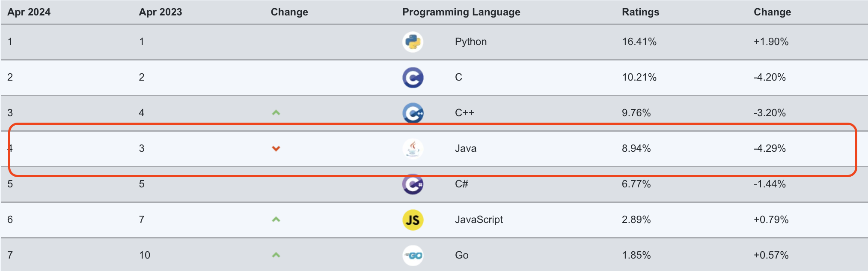Click the Python language name
The width and height of the screenshot is (868, 271).
(x=470, y=42)
